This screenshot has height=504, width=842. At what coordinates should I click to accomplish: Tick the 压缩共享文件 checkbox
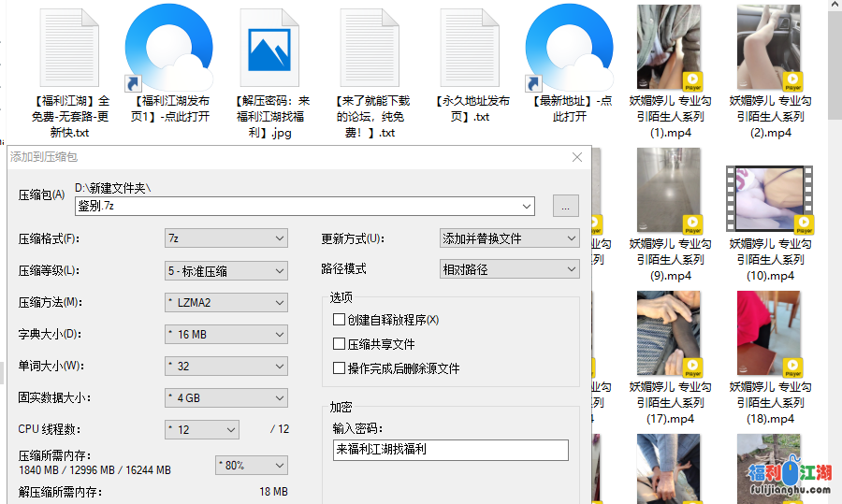click(x=340, y=344)
